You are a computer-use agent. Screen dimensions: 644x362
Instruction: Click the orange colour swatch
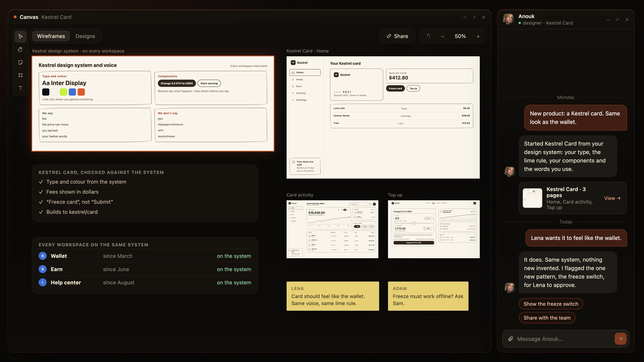click(81, 92)
